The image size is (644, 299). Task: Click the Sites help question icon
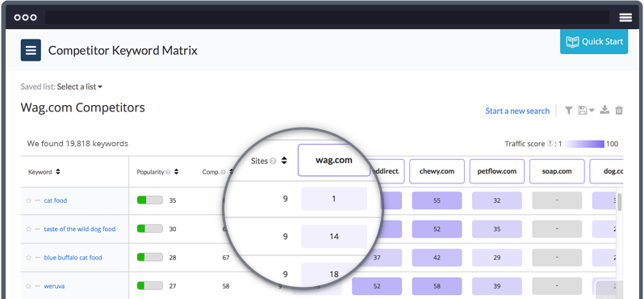click(x=272, y=162)
